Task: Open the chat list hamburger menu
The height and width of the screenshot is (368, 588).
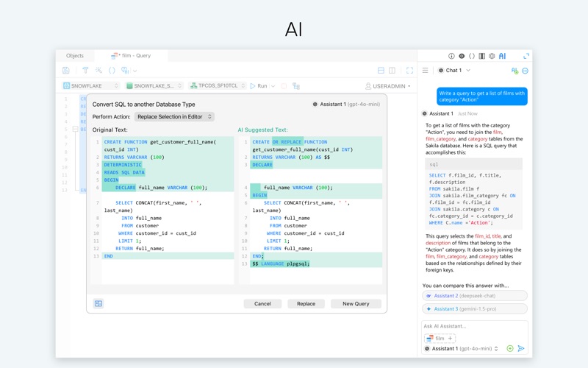Action: pos(426,70)
